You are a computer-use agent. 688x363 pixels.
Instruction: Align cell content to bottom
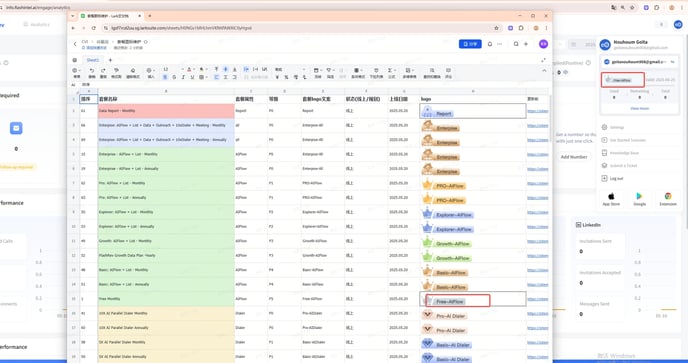pyautogui.click(x=234, y=69)
